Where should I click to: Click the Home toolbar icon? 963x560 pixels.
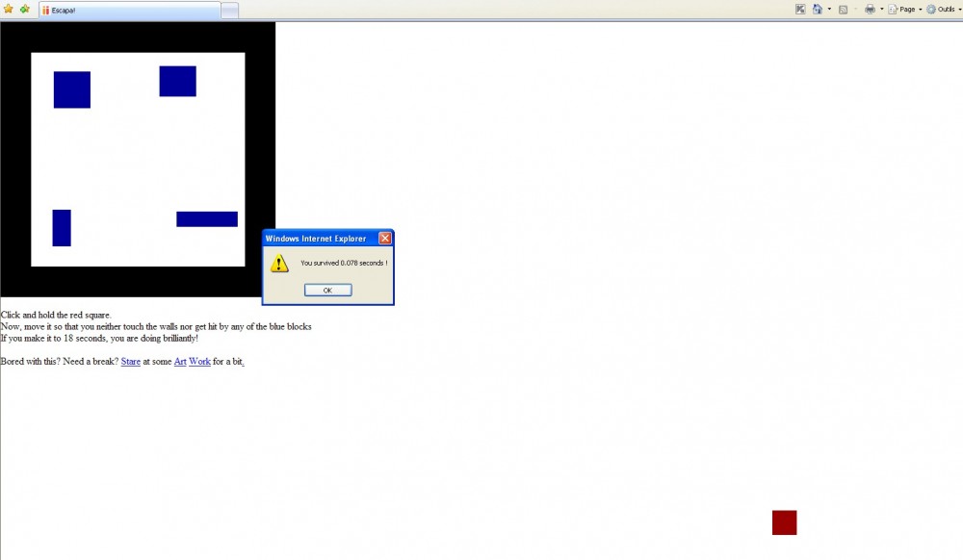pos(818,10)
